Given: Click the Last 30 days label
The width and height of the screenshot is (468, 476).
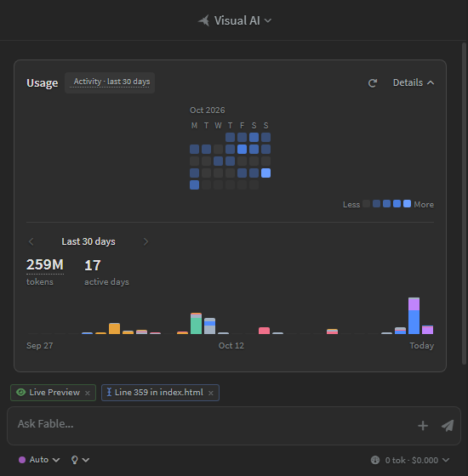Looking at the screenshot, I should 88,241.
